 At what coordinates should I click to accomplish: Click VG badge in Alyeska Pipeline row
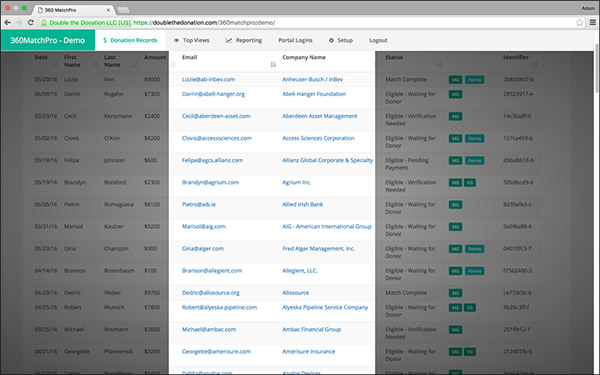(470, 308)
